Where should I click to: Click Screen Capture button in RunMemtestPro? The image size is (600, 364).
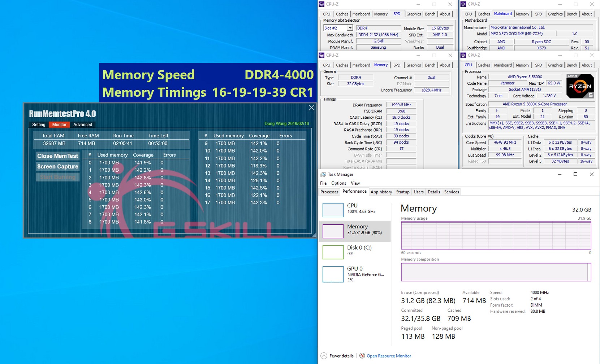[57, 167]
